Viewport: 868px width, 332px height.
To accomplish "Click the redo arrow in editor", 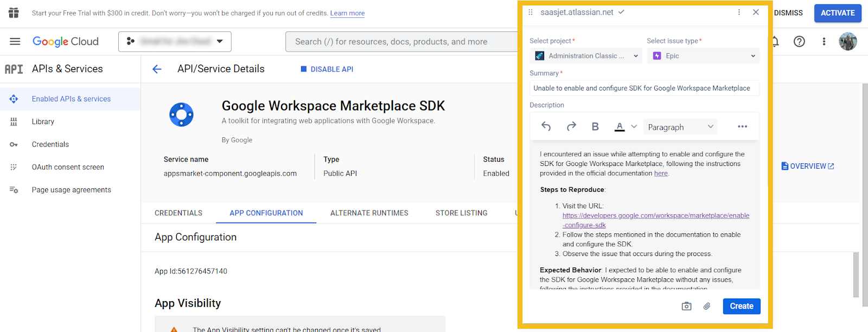I will pos(571,126).
